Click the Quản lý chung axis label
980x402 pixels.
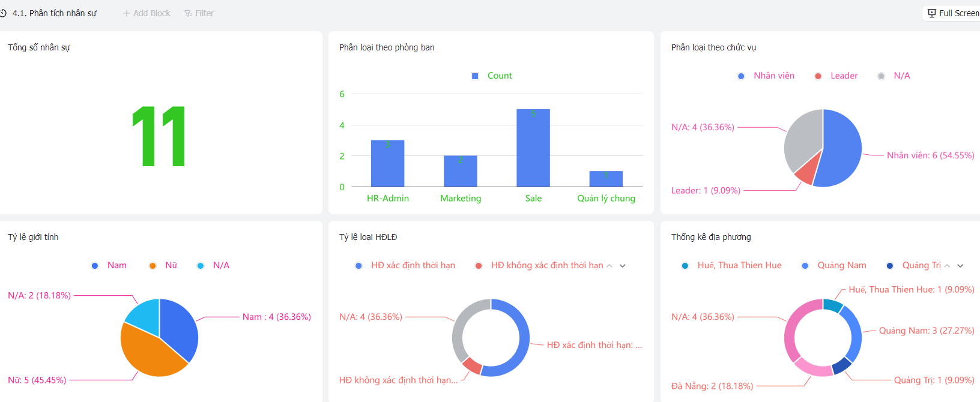click(606, 198)
